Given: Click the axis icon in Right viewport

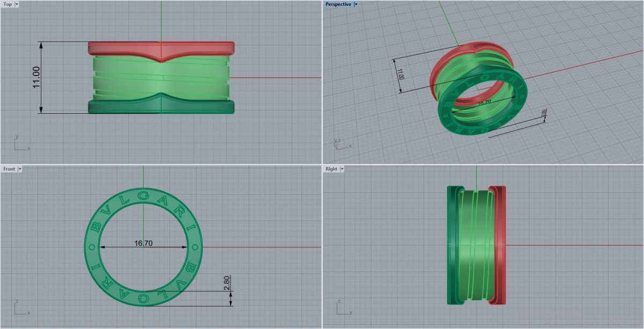Looking at the screenshot, I should [x=343, y=309].
